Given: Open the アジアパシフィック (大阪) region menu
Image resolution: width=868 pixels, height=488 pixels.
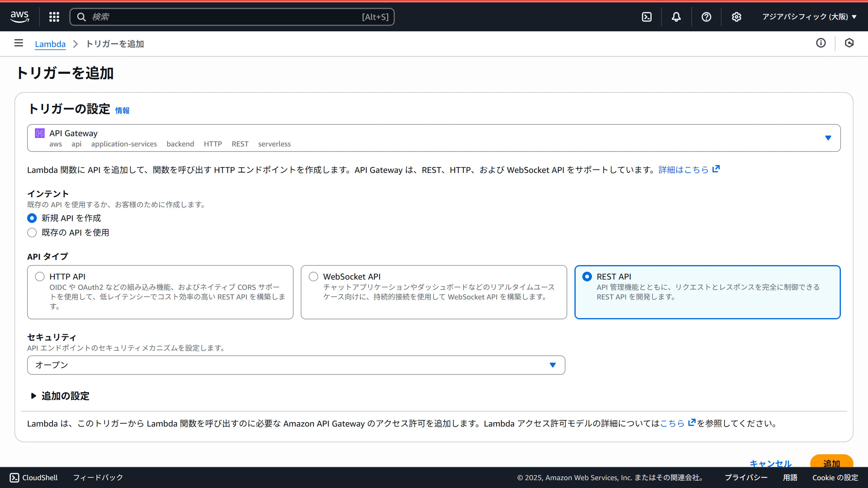Looking at the screenshot, I should click(809, 17).
